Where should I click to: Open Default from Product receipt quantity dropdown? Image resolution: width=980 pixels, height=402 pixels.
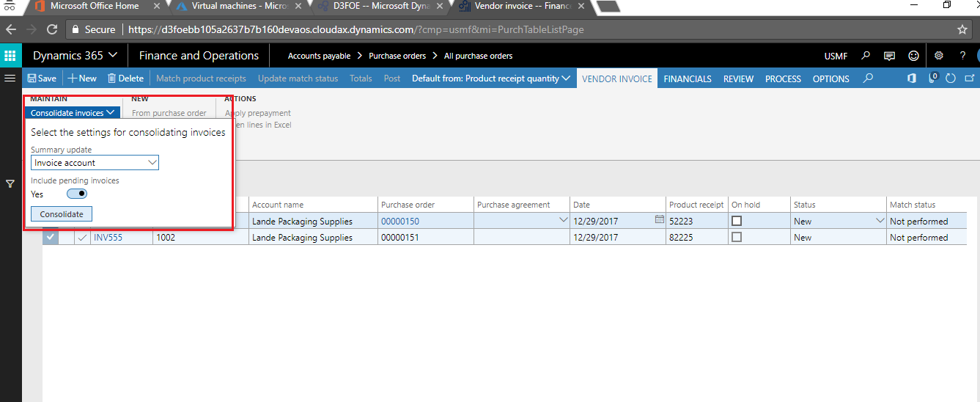coord(491,78)
